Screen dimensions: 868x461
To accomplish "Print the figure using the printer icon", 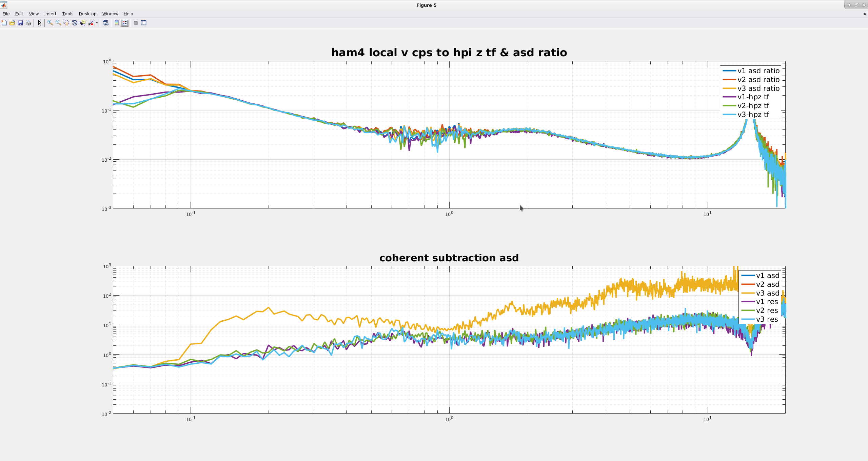I will click(x=28, y=23).
